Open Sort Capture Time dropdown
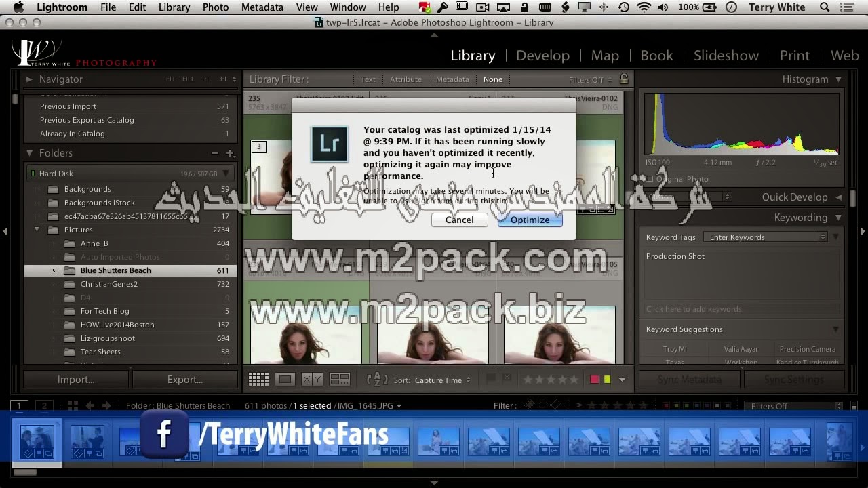This screenshot has height=488, width=868. pos(443,380)
